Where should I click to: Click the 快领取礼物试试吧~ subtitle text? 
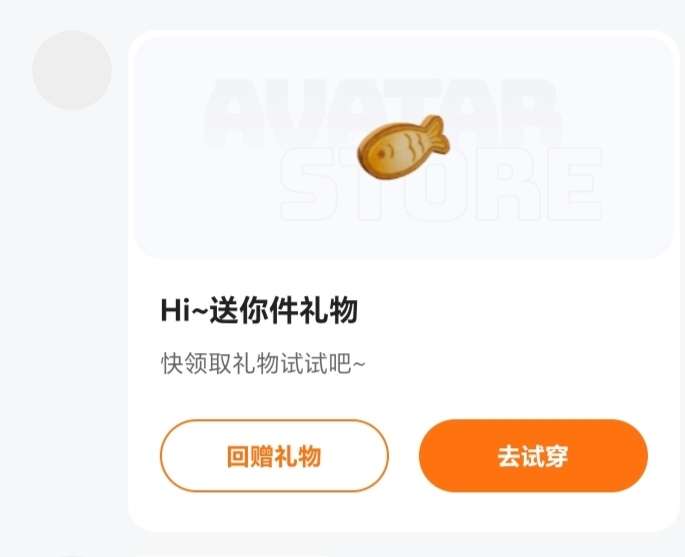point(263,363)
